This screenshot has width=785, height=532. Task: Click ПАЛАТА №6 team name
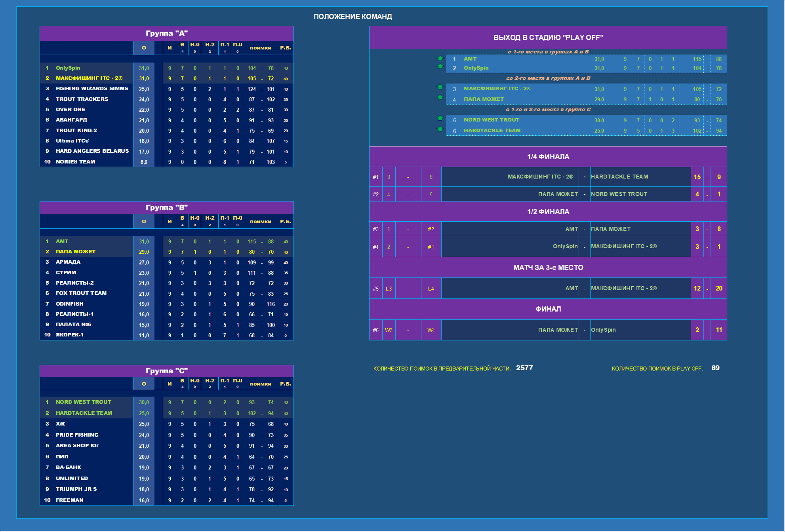click(x=74, y=325)
